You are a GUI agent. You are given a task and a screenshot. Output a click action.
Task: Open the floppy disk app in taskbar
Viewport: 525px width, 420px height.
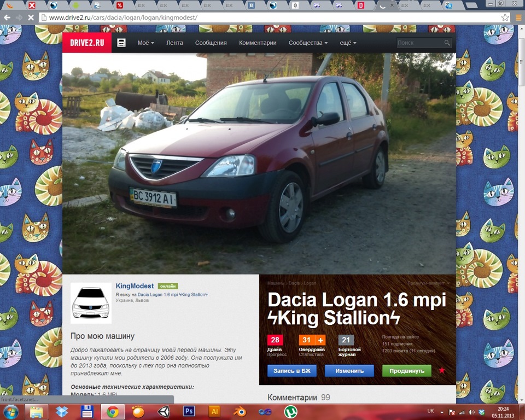(87, 412)
